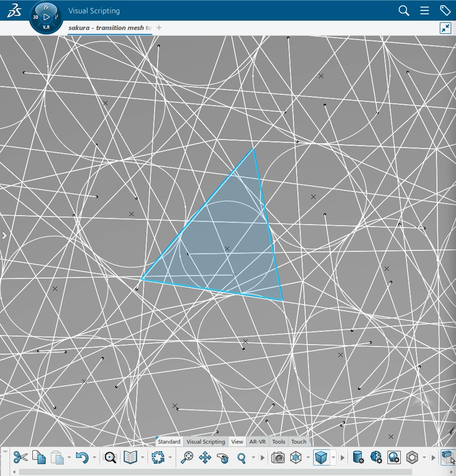Select the Pan four-arrow tool
Screen dimensions: 456x476
[x=205, y=457]
